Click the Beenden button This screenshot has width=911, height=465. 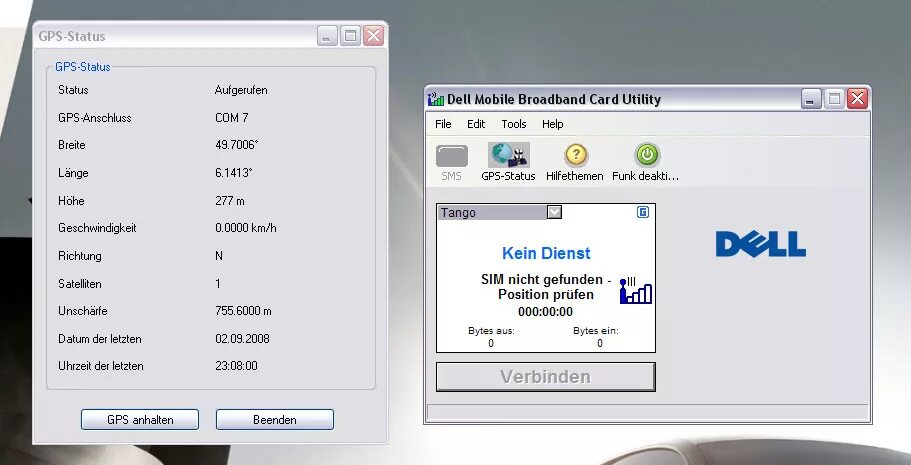pyautogui.click(x=275, y=420)
